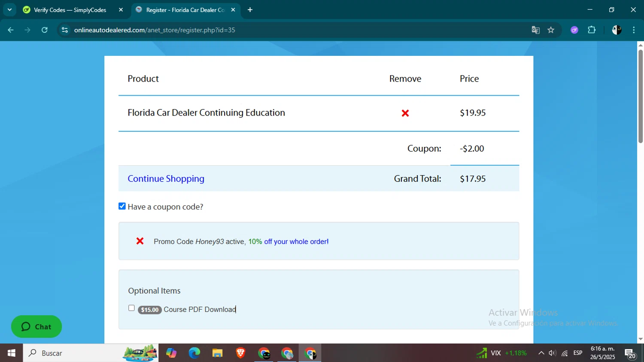The width and height of the screenshot is (644, 362).
Task: Open the Windows Start menu
Action: tap(12, 353)
